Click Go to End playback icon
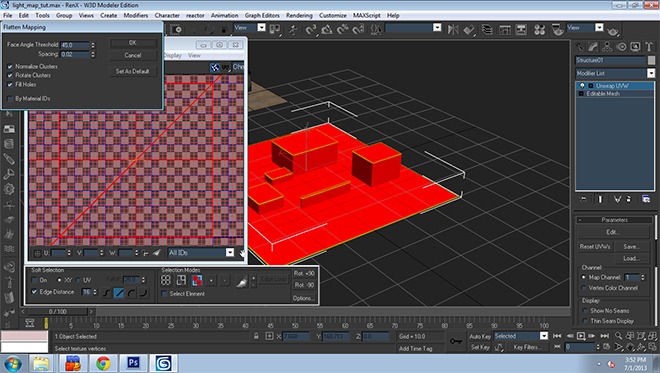 (x=605, y=336)
